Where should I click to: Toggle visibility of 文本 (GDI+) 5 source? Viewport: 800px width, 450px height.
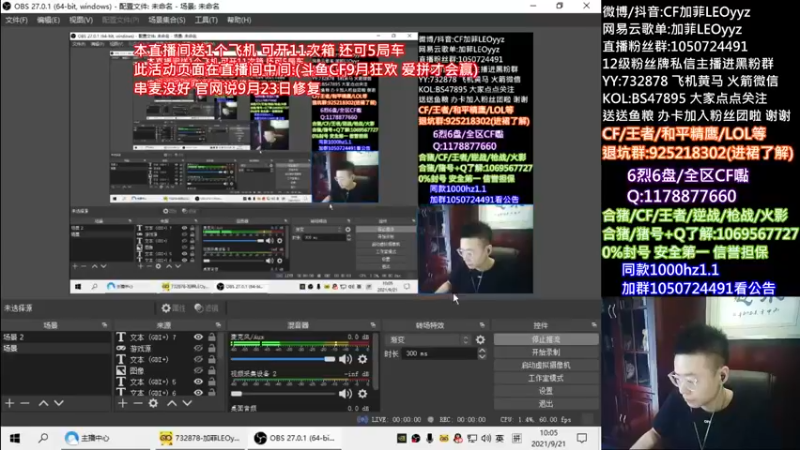[198, 382]
